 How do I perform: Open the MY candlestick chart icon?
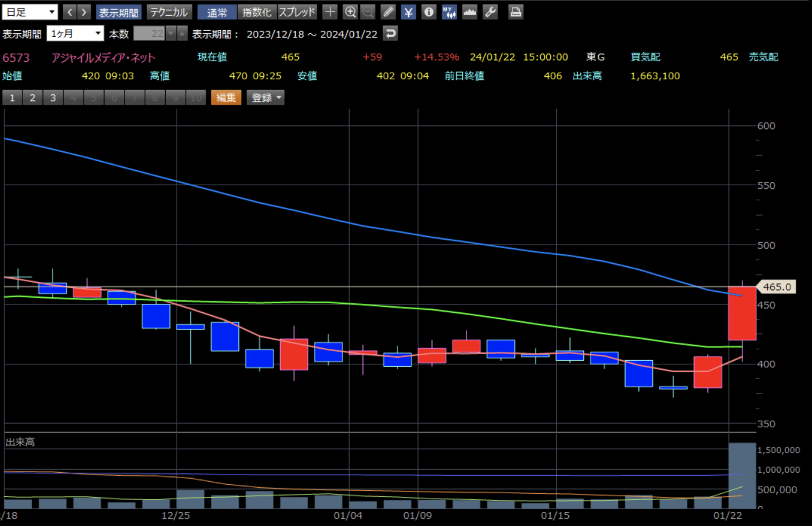pyautogui.click(x=449, y=12)
